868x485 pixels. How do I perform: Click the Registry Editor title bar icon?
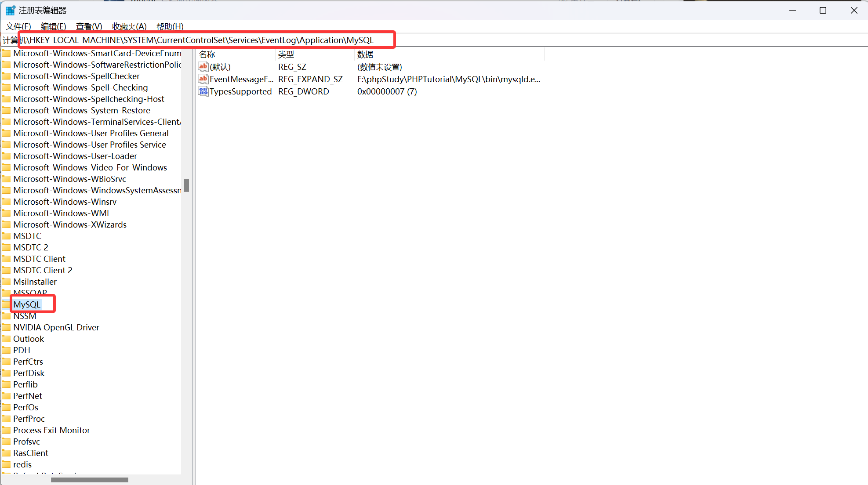[10, 10]
